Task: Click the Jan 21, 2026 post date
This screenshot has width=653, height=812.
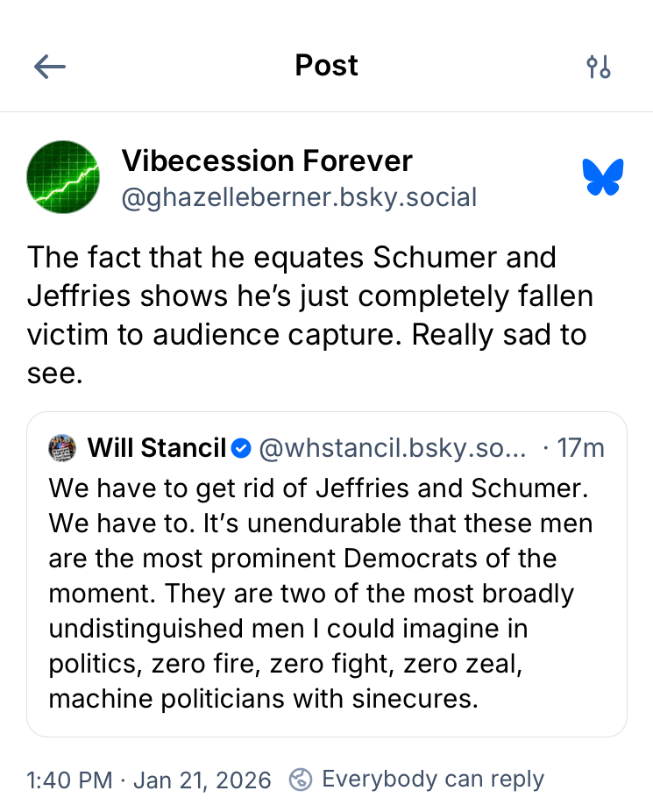Action: point(202,780)
